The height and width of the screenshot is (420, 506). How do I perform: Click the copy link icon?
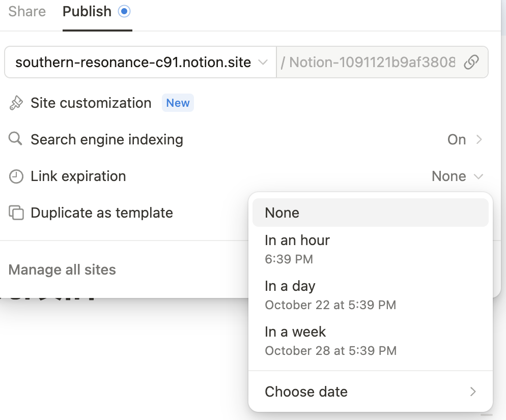[x=471, y=63]
